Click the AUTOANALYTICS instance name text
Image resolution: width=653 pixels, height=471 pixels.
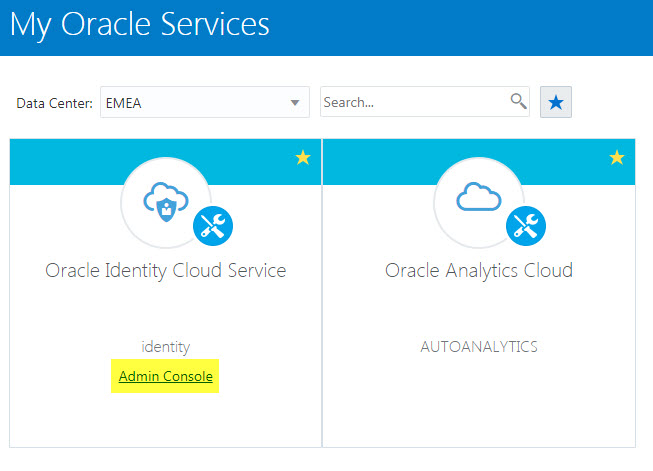pyautogui.click(x=479, y=346)
